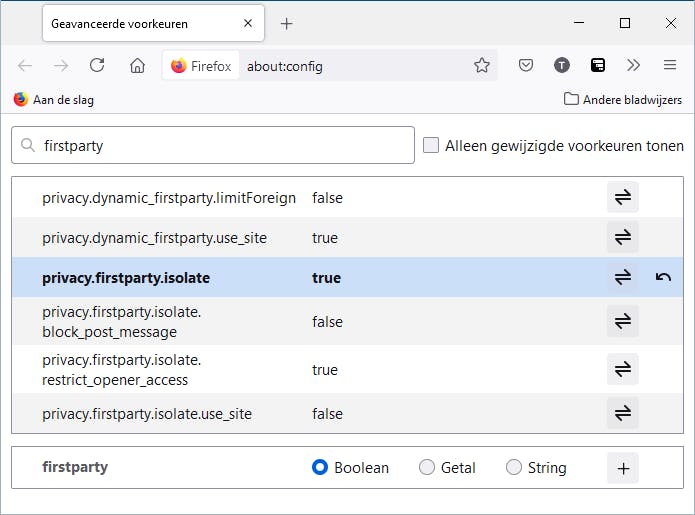695x515 pixels.
Task: Select the Getal radio option
Action: click(427, 468)
